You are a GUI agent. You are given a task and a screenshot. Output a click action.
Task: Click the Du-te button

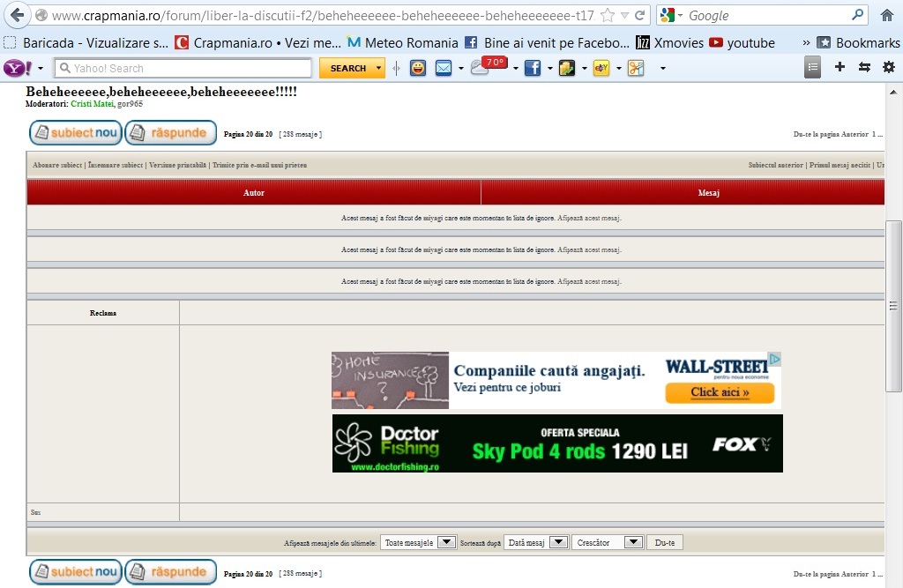click(x=665, y=542)
